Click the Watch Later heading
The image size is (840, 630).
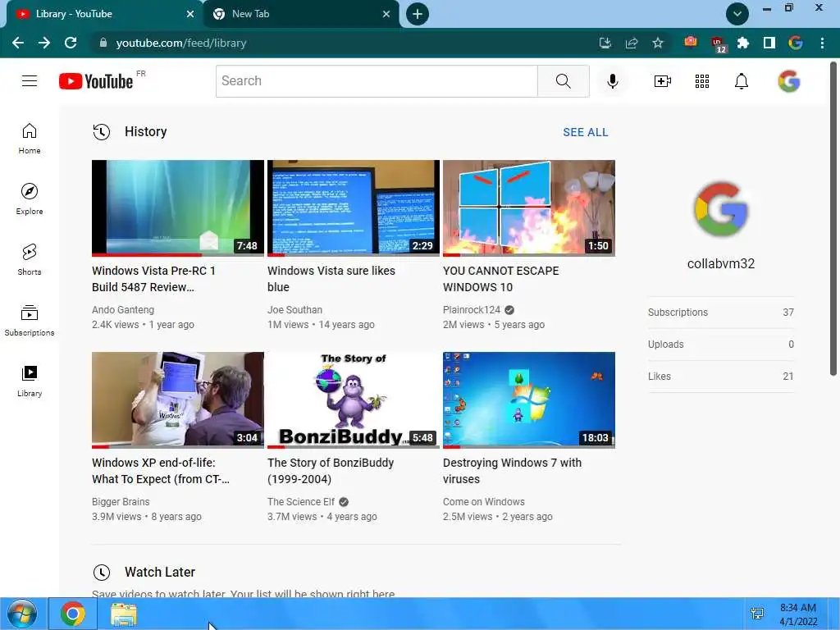(160, 572)
